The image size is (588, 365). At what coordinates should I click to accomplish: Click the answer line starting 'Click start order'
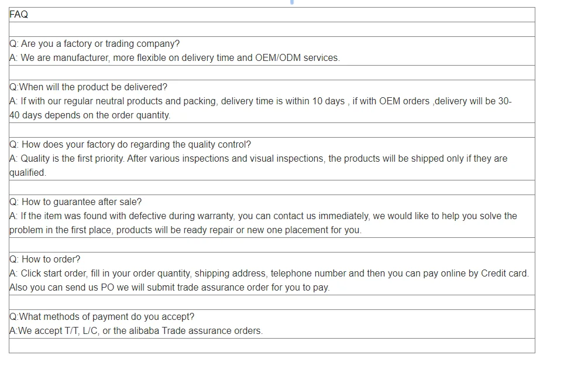[269, 274]
